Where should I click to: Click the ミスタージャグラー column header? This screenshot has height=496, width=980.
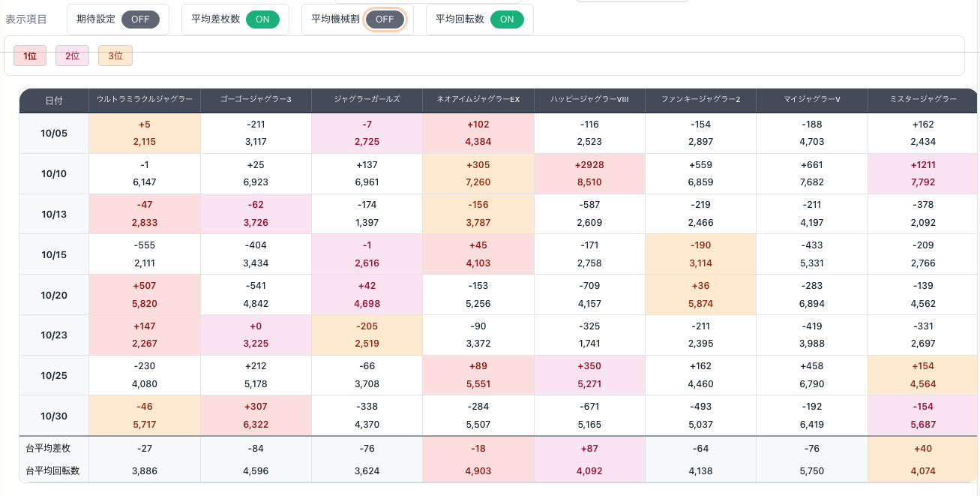(x=923, y=100)
